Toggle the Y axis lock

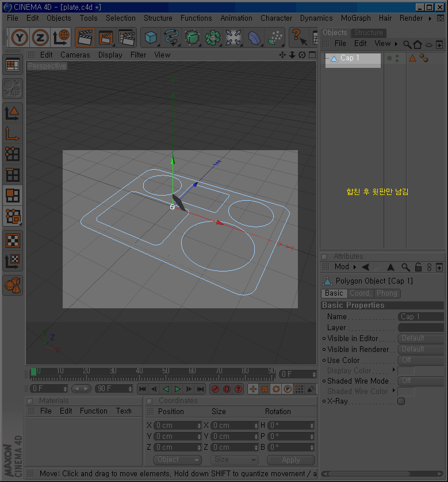[x=20, y=37]
